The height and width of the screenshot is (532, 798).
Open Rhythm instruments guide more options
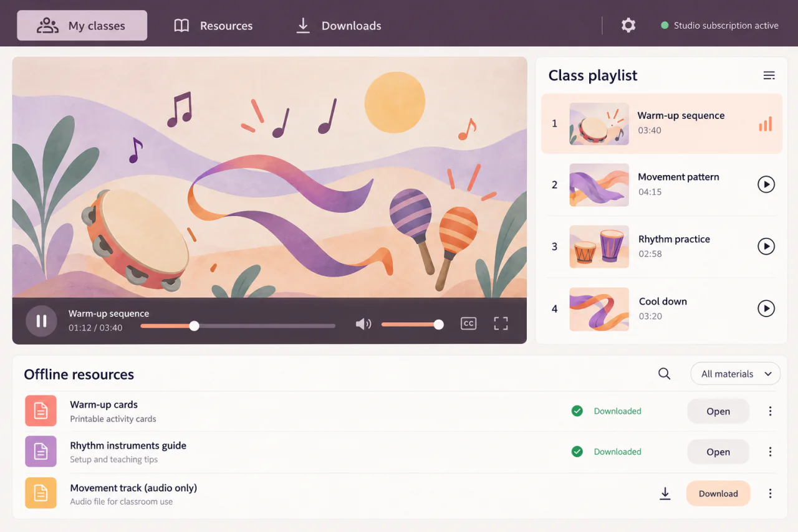pyautogui.click(x=770, y=452)
